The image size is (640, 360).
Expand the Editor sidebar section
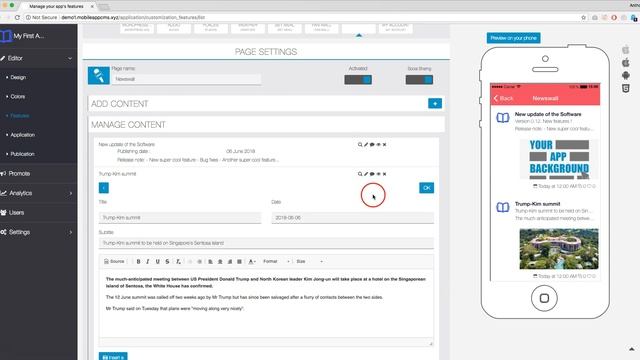[x=38, y=58]
